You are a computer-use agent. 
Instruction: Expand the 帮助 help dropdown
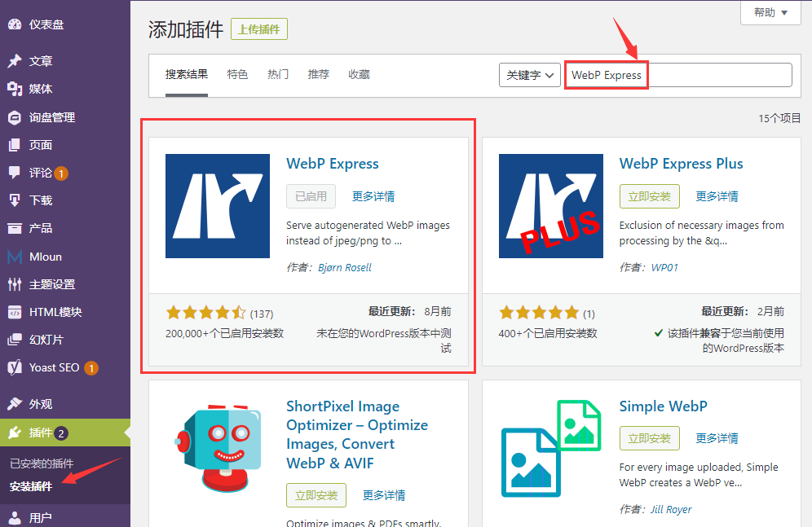(770, 12)
